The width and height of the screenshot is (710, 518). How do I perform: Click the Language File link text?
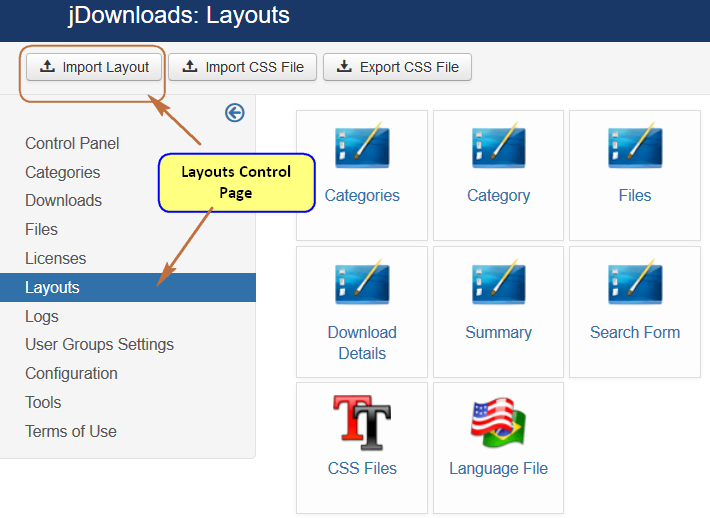(499, 469)
